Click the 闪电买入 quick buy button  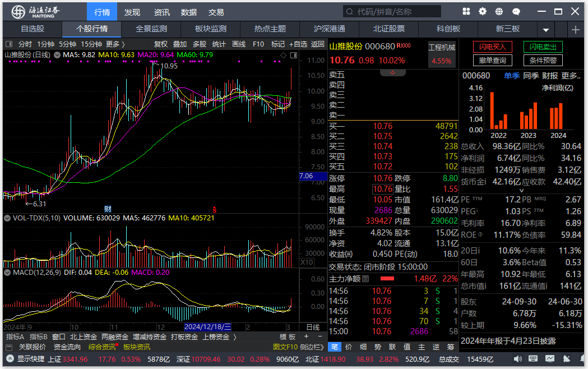tap(493, 47)
